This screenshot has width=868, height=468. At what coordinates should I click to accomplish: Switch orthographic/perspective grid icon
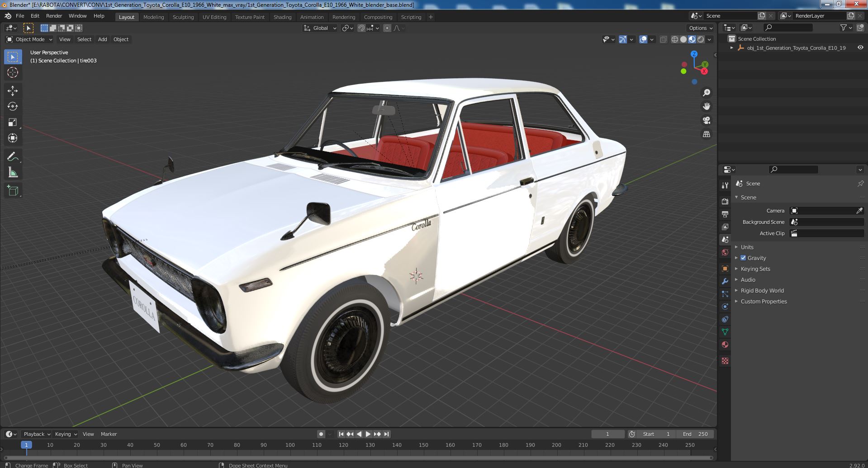pyautogui.click(x=706, y=134)
